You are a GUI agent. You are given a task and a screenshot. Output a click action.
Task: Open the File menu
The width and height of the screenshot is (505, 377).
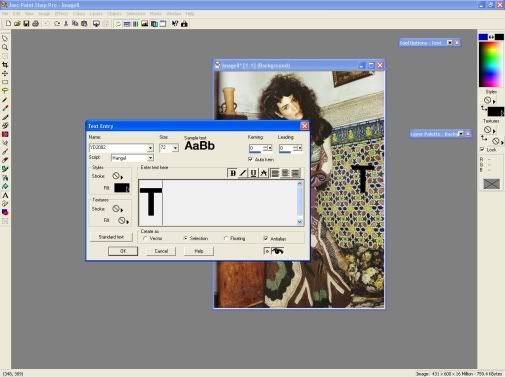[5, 14]
